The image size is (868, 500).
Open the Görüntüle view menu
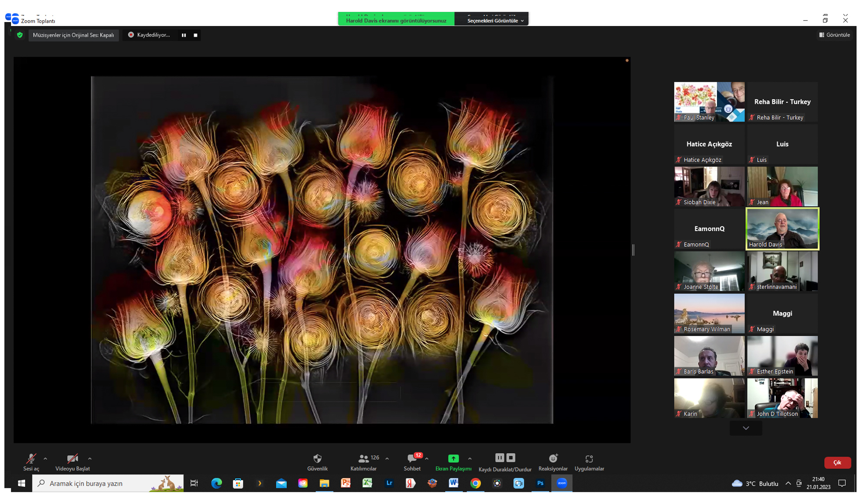pyautogui.click(x=834, y=35)
